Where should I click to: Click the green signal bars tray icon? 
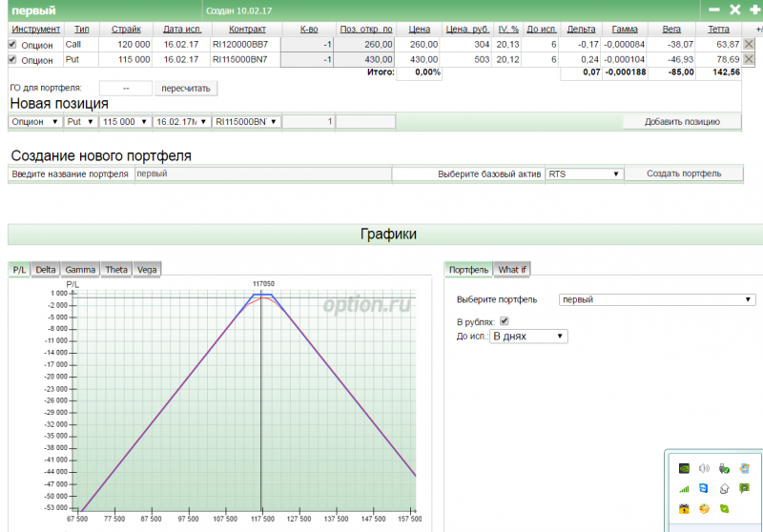pyautogui.click(x=684, y=488)
